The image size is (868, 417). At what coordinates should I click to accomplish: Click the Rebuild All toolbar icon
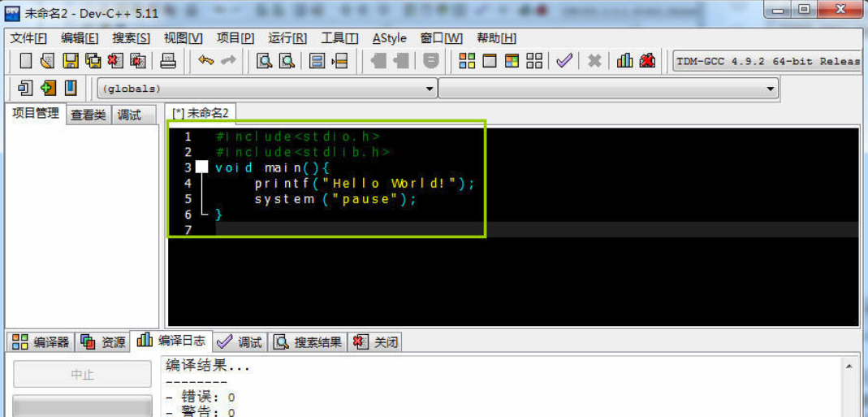click(534, 60)
